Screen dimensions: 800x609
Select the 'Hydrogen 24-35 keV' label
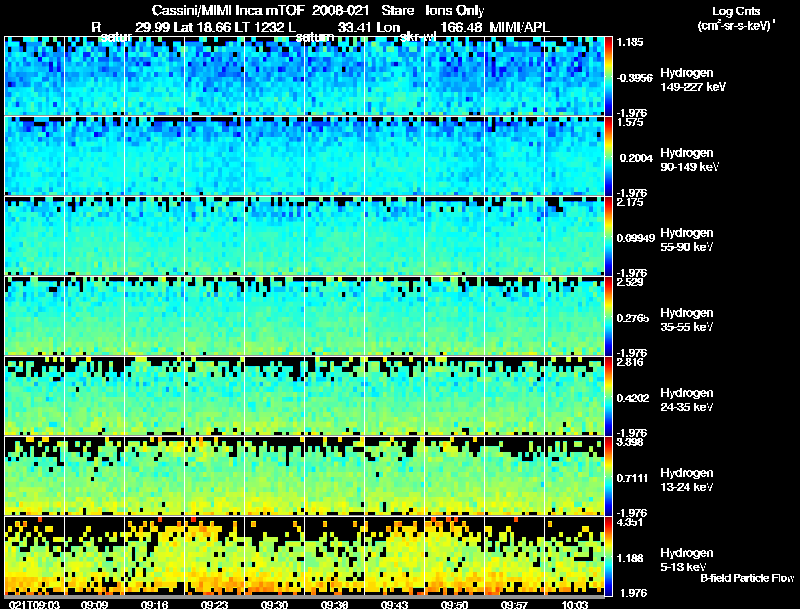click(687, 400)
